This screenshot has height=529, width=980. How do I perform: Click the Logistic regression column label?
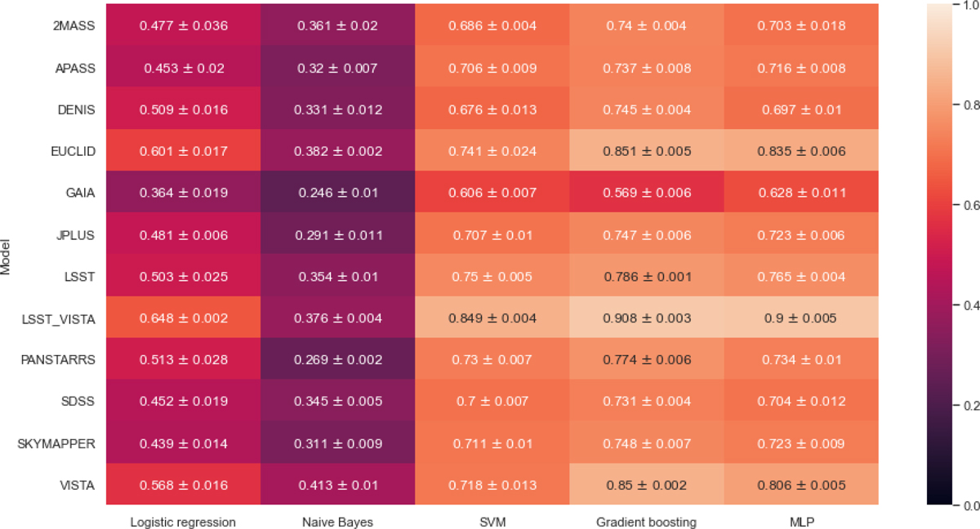pyautogui.click(x=184, y=522)
